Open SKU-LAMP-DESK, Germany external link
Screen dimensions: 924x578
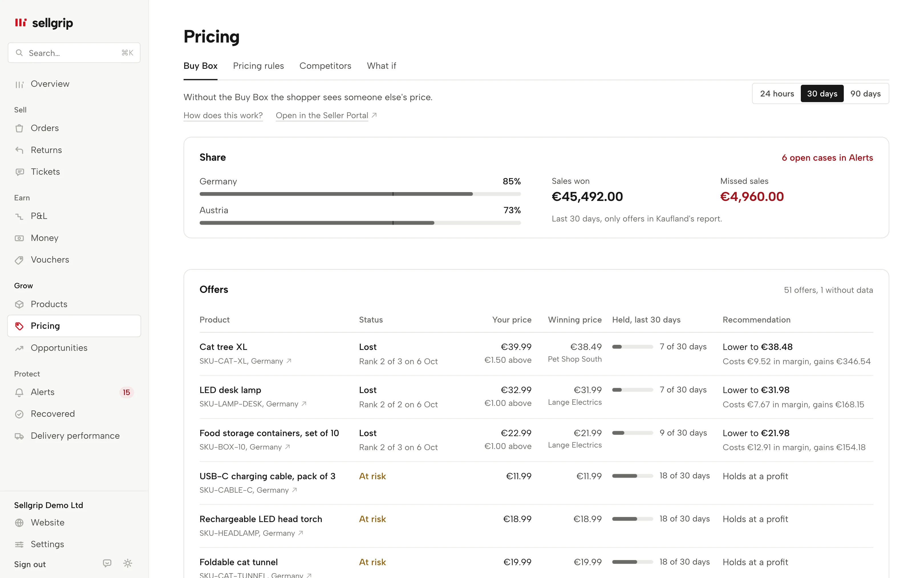[x=253, y=404]
